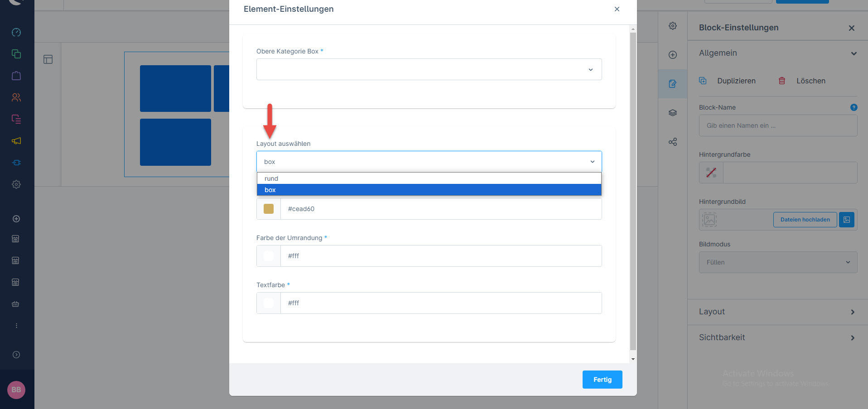
Task: Expand the Layout section
Action: (x=777, y=312)
